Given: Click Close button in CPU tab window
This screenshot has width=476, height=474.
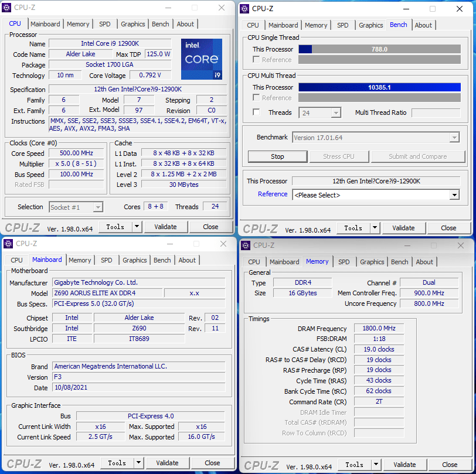Looking at the screenshot, I should click(210, 227).
